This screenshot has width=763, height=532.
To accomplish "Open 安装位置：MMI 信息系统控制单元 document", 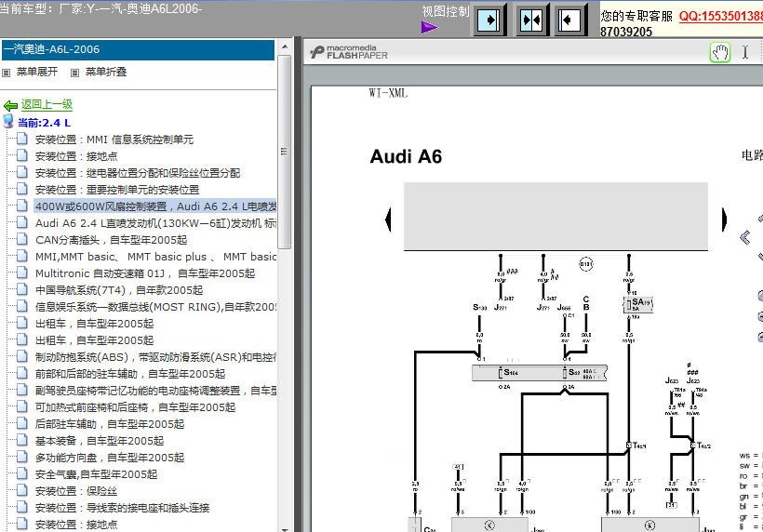I will point(114,140).
